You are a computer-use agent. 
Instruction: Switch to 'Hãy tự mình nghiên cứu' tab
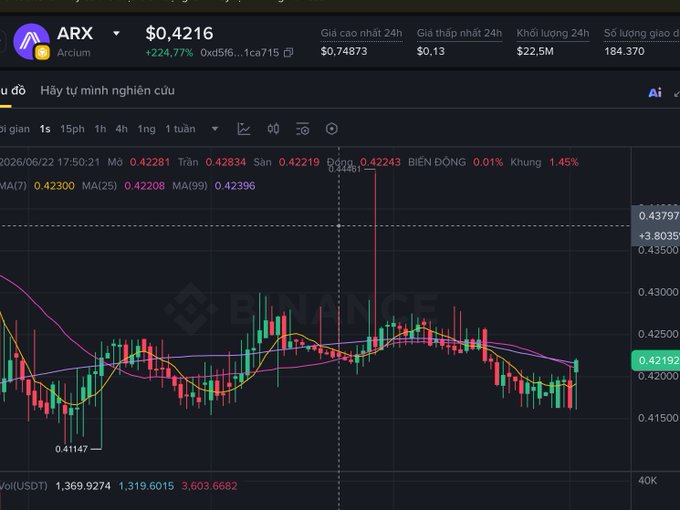click(x=108, y=91)
